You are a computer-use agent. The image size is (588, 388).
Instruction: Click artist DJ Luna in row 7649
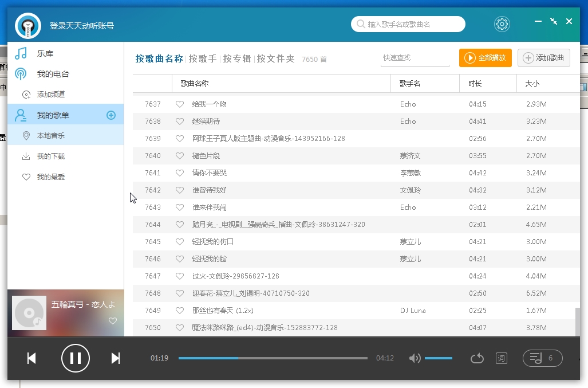pos(413,310)
